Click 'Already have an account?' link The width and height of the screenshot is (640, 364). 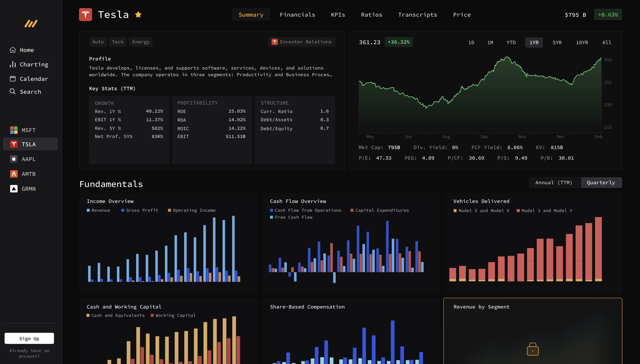coord(29,353)
